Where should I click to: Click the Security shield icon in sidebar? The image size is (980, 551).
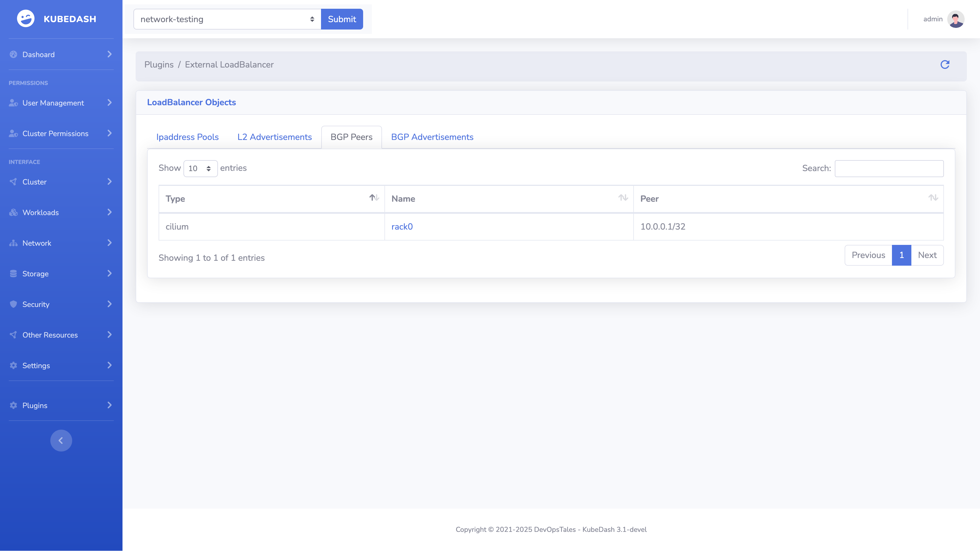tap(13, 304)
